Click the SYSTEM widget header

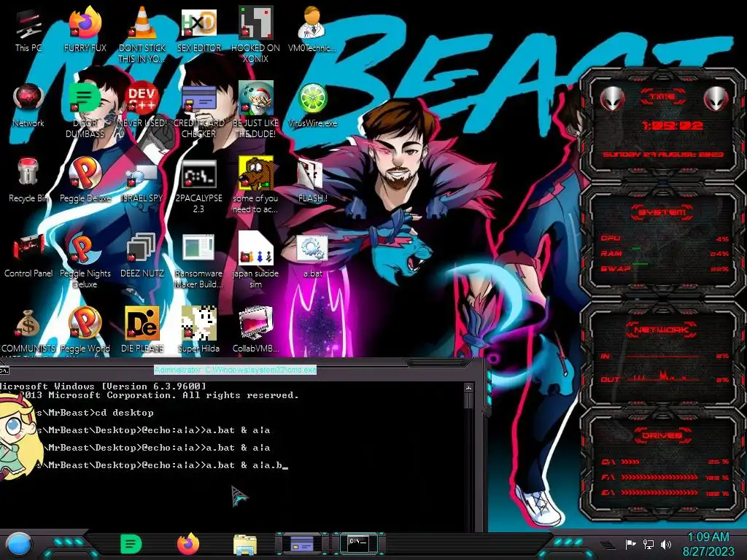point(662,212)
